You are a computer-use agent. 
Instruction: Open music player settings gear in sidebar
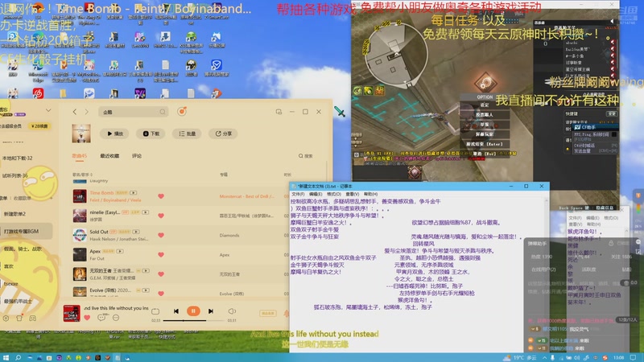[6, 318]
